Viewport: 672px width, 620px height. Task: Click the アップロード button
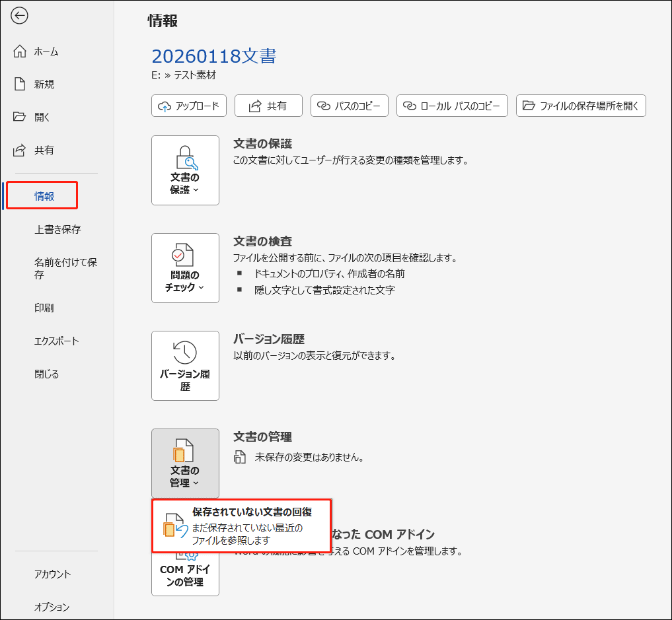pyautogui.click(x=188, y=106)
